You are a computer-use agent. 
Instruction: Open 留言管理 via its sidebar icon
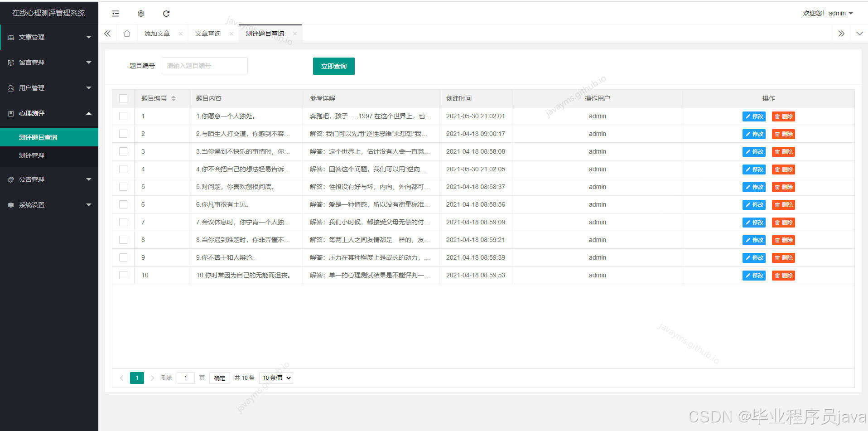pyautogui.click(x=10, y=63)
